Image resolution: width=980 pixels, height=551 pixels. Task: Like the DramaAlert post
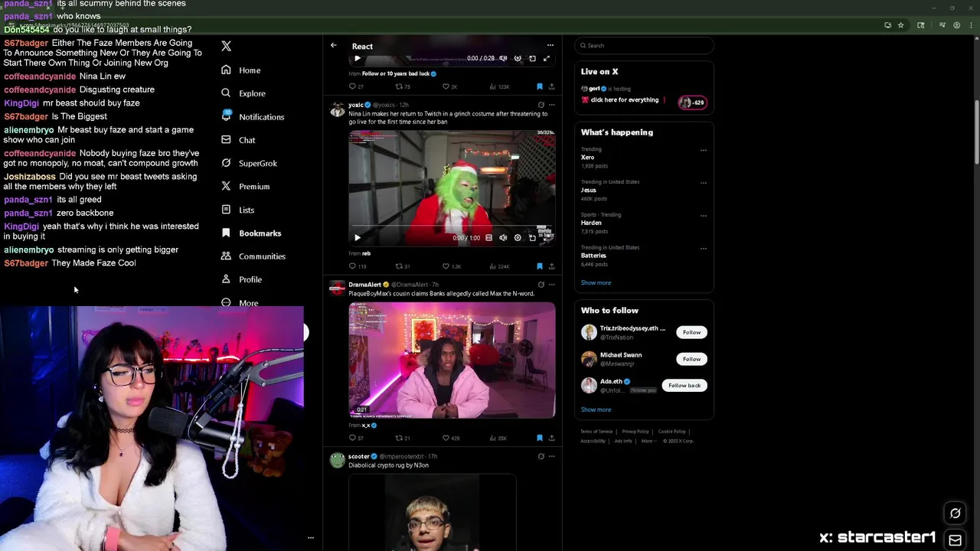tap(451, 438)
